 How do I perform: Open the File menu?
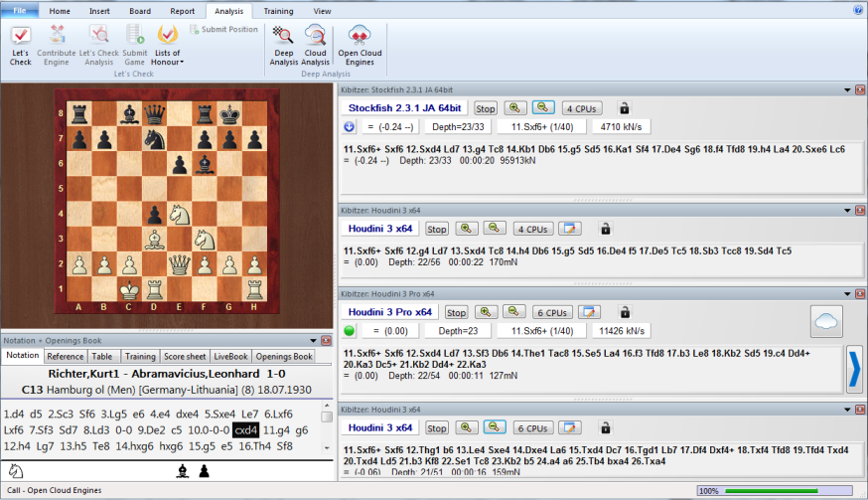[20, 11]
